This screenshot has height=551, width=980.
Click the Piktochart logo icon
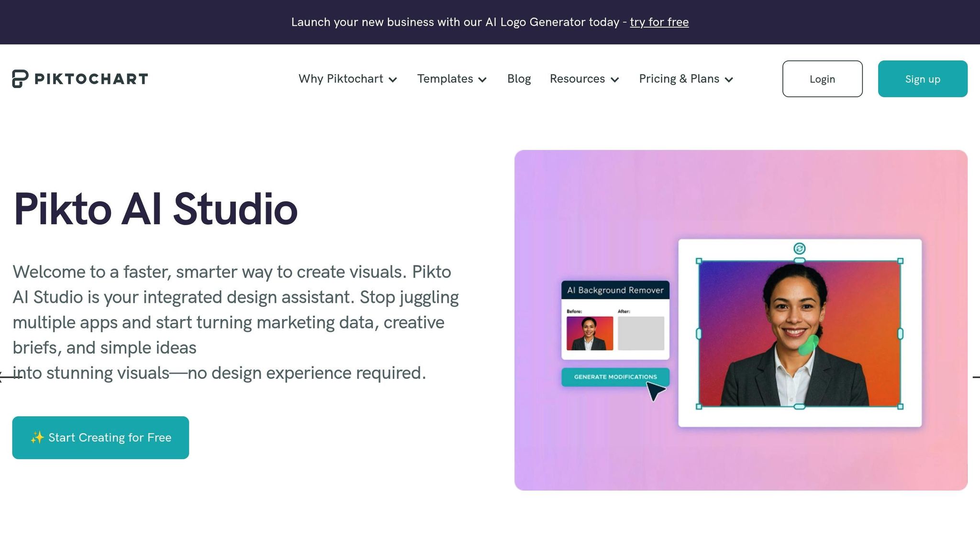tap(20, 79)
